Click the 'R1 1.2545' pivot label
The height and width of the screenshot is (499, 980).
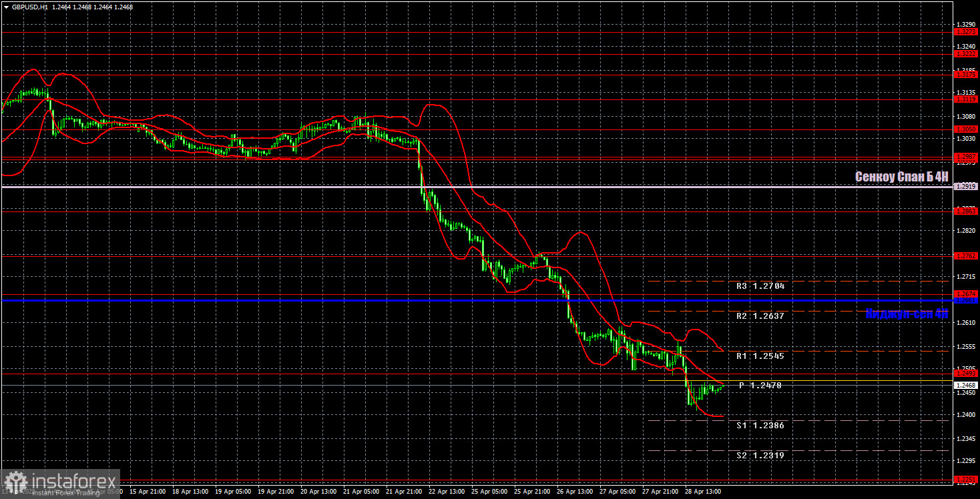click(x=760, y=356)
